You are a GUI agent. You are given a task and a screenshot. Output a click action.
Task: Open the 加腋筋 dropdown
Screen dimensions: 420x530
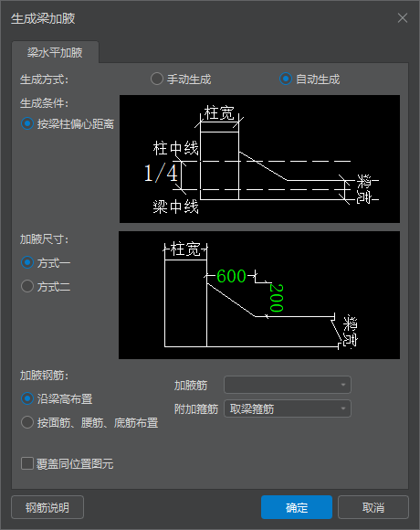click(288, 385)
